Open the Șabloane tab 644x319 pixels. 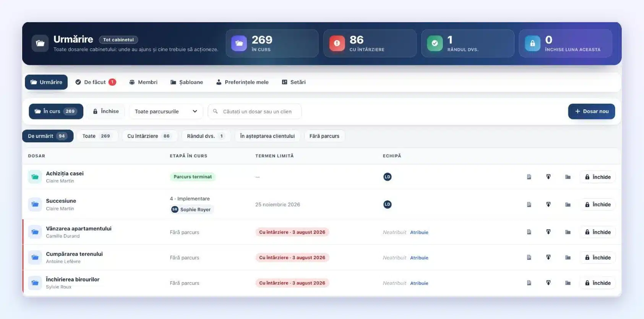(187, 82)
